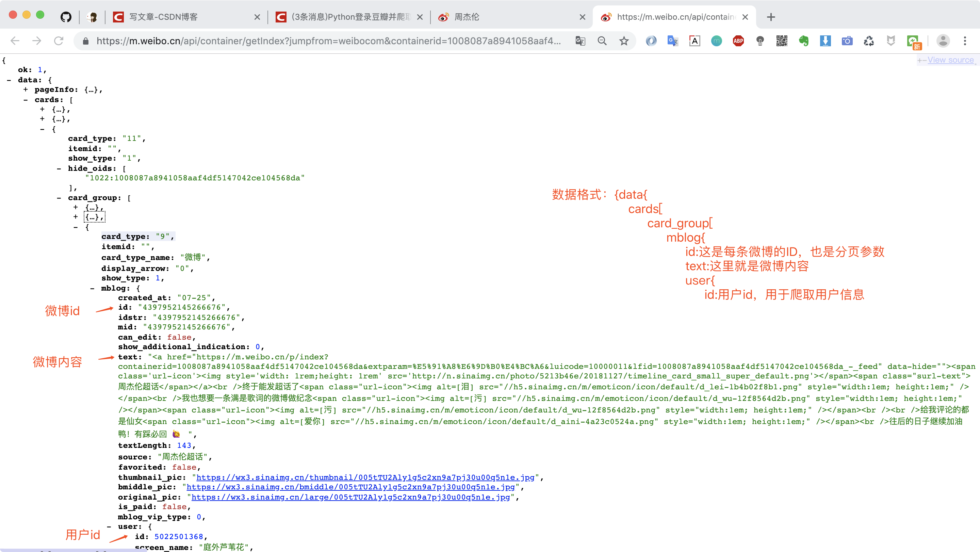
Task: Open a new browser tab
Action: click(x=771, y=17)
